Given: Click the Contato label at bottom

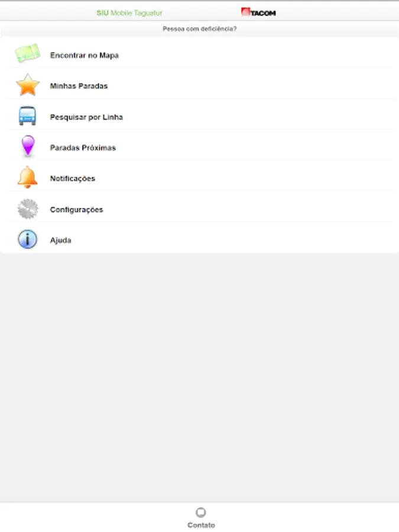Looking at the screenshot, I should coord(201,525).
